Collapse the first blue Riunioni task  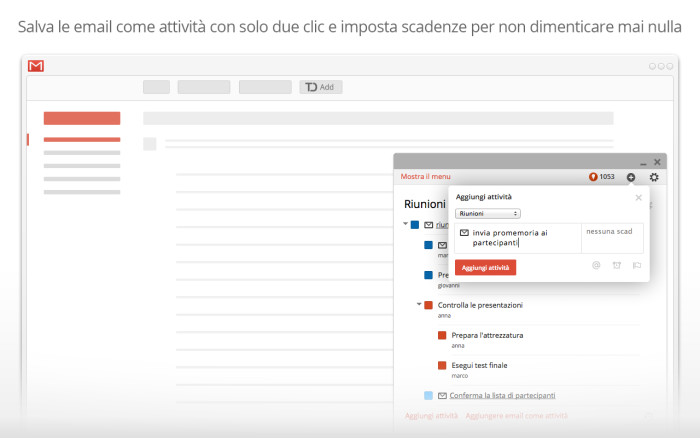click(405, 224)
